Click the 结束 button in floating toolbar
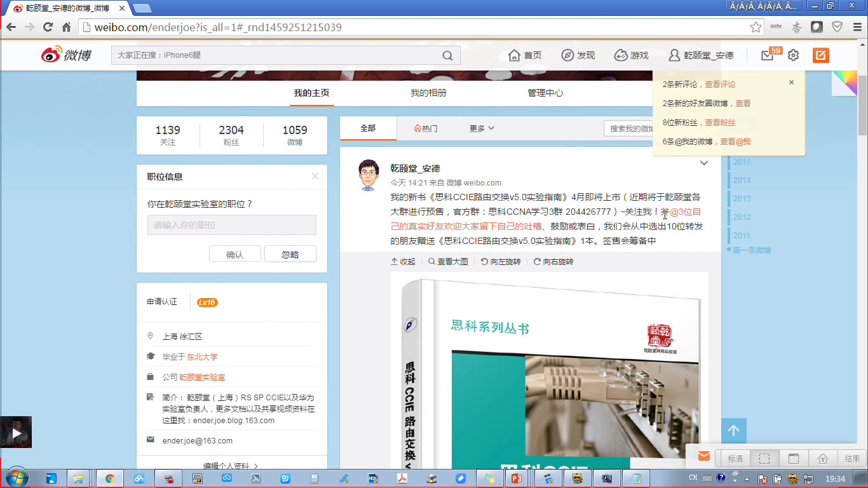 tap(852, 459)
